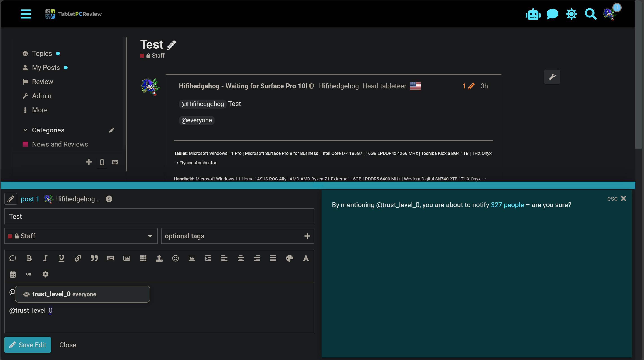This screenshot has height=360, width=644.
Task: Click the 327 people link
Action: (507, 205)
